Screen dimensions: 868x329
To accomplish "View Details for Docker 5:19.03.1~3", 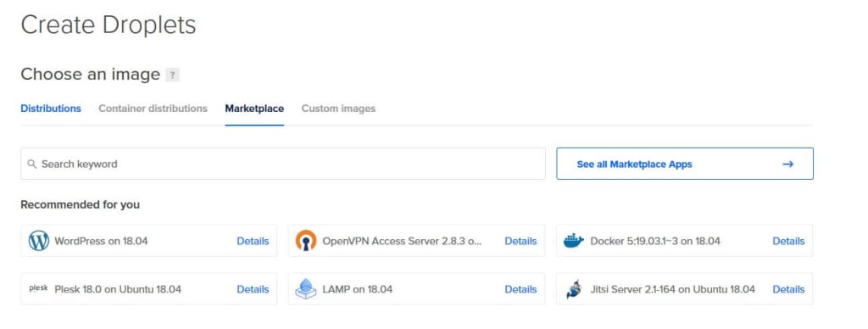I will (x=789, y=241).
